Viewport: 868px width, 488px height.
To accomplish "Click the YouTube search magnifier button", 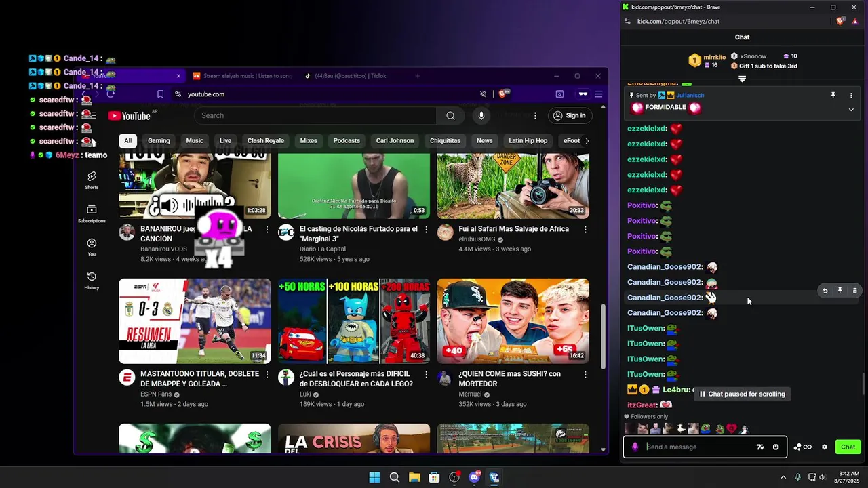I will (450, 115).
